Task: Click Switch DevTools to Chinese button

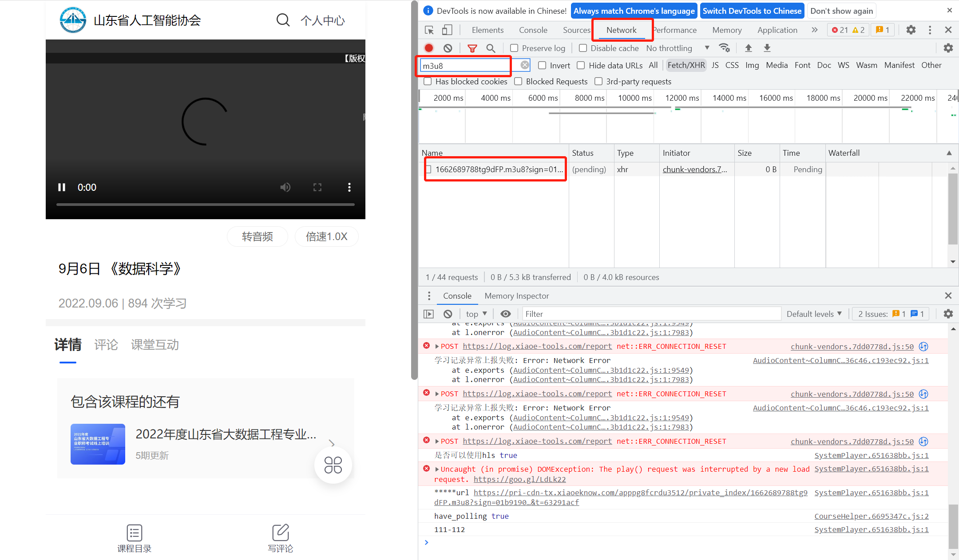Action: click(752, 11)
